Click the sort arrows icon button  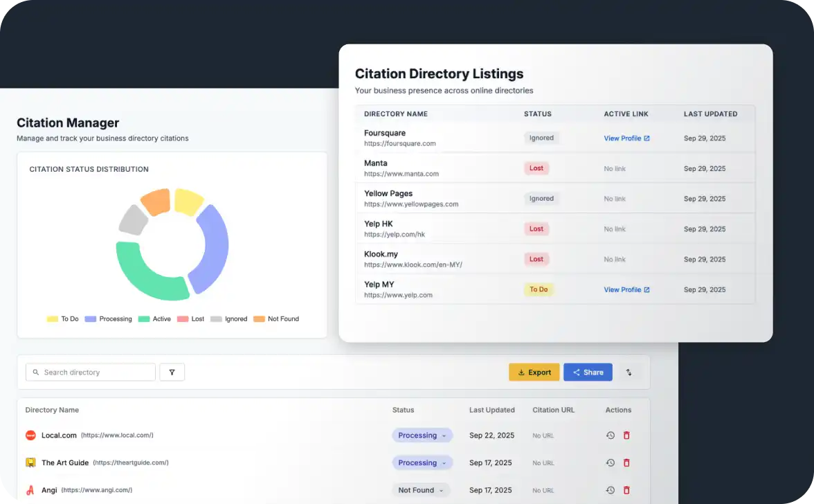click(628, 372)
